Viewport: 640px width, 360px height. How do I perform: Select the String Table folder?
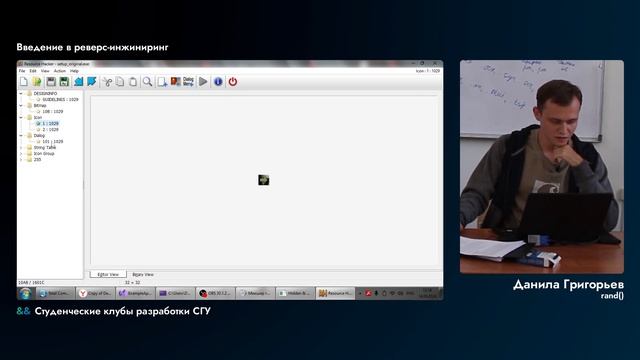click(44, 147)
